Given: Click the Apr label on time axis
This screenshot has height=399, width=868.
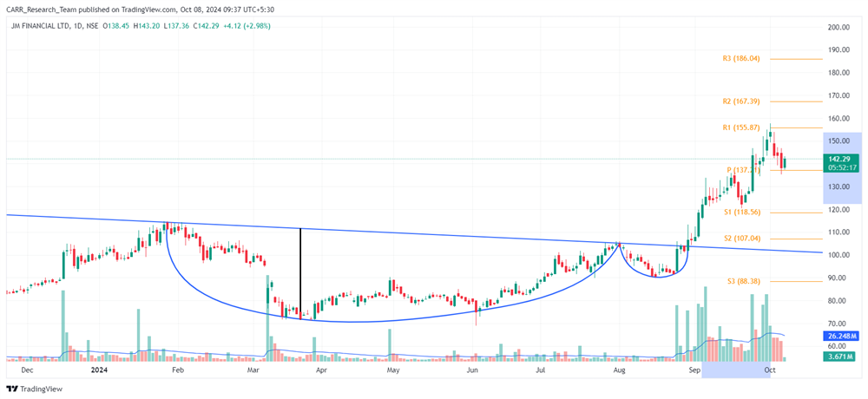Looking at the screenshot, I should point(320,369).
